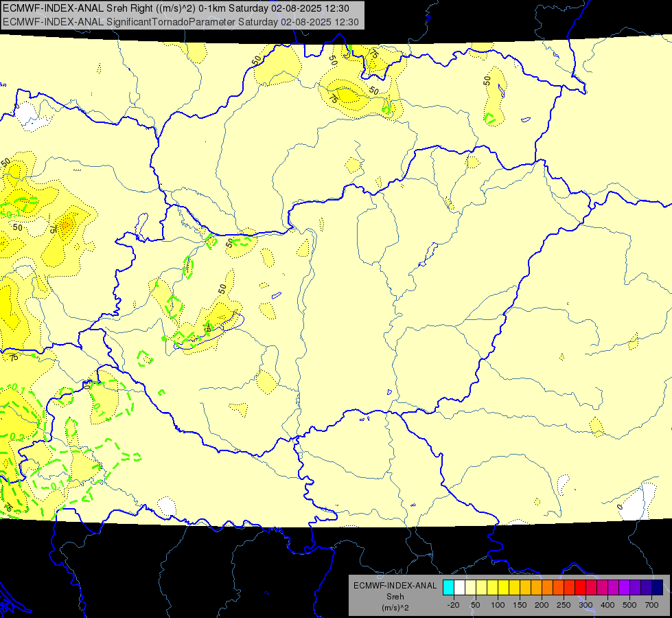The image size is (672, 618).
Task: Click the legend label Sreh
Action: click(x=395, y=597)
